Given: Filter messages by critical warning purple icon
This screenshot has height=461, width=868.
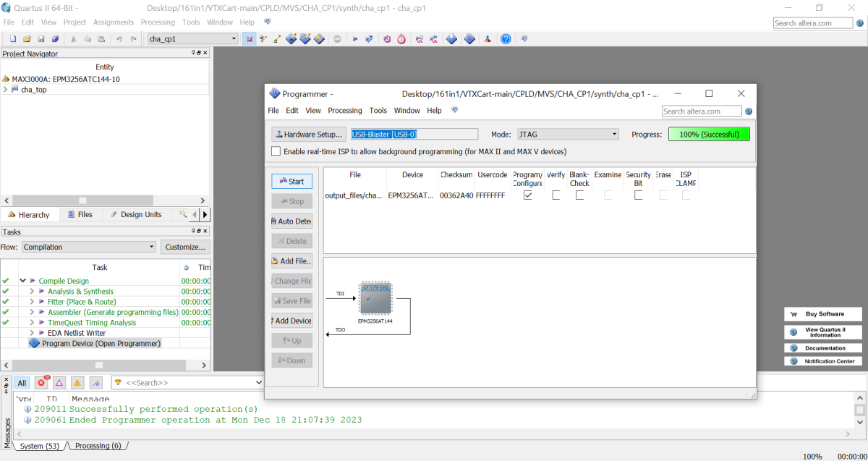Looking at the screenshot, I should (59, 382).
